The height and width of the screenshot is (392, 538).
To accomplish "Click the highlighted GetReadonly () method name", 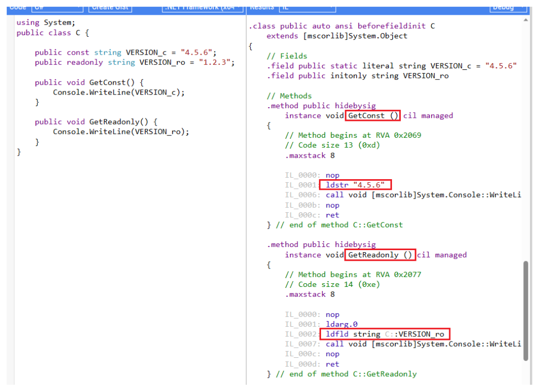I will pyautogui.click(x=379, y=255).
